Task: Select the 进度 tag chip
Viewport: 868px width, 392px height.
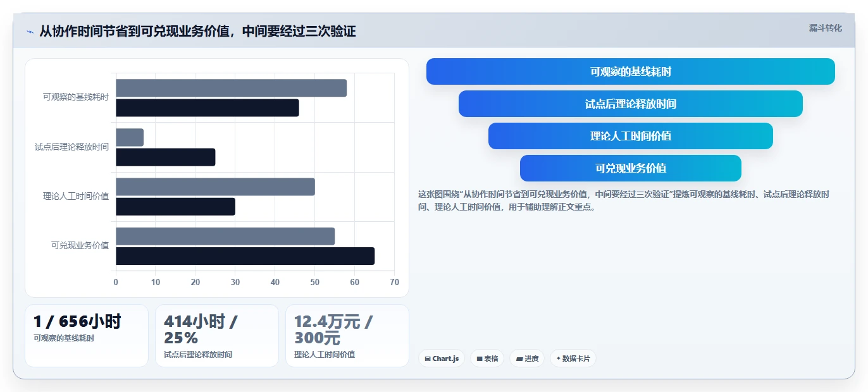Action: [x=527, y=358]
